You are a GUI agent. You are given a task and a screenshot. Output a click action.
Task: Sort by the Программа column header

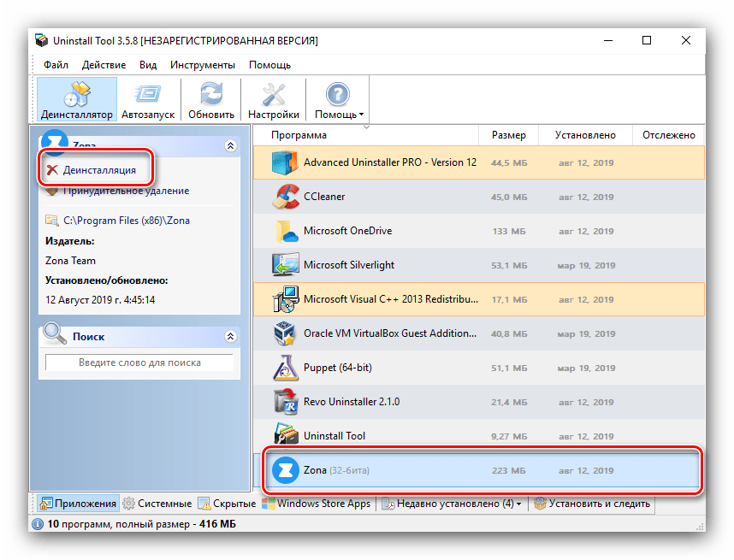(x=366, y=135)
